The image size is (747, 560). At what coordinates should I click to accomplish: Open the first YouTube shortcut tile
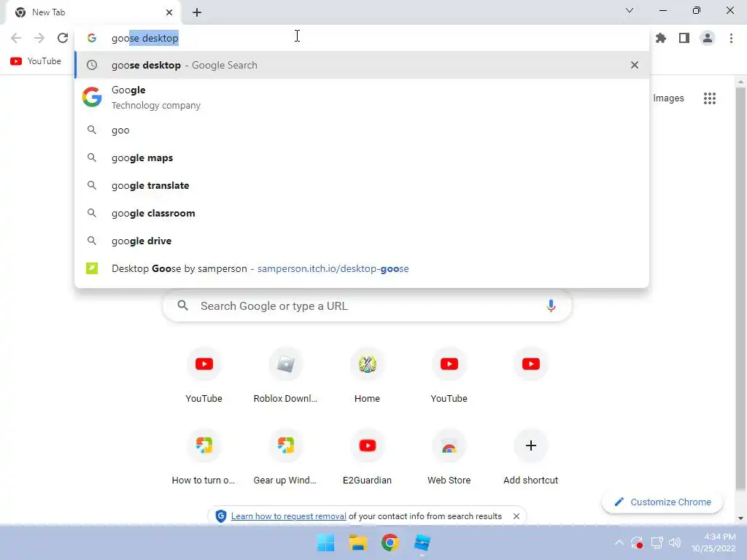pos(204,376)
